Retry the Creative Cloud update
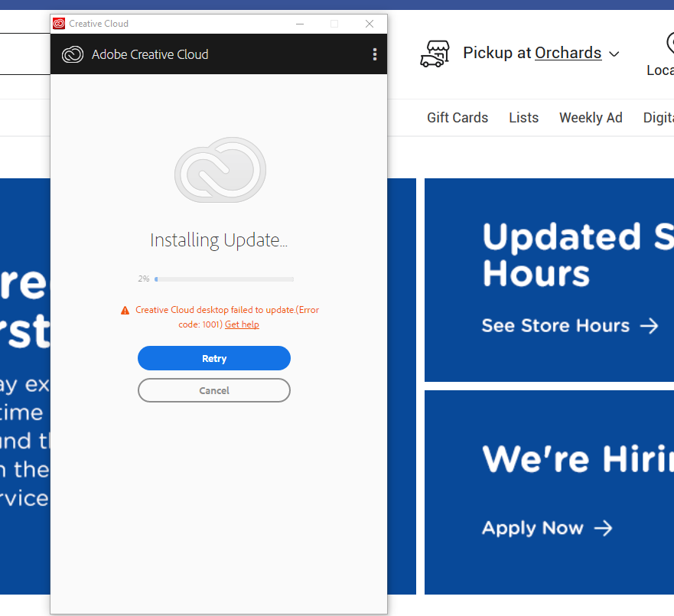The width and height of the screenshot is (674, 616). 214,358
